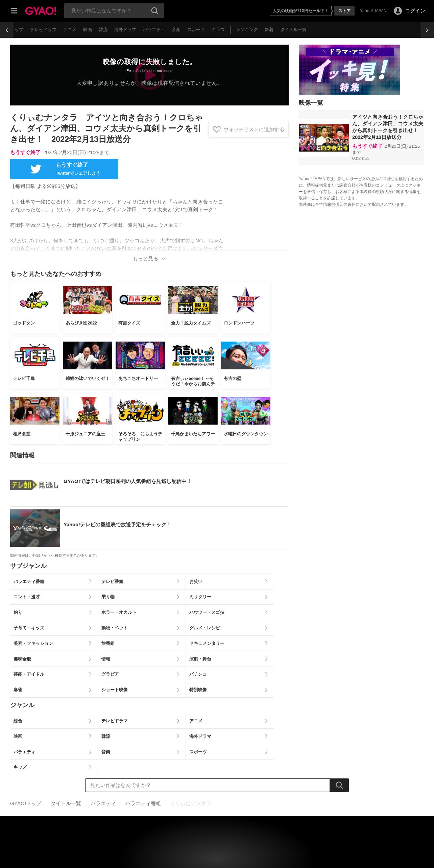The width and height of the screenshot is (434, 868).
Task: Open お笑い subgenre row
Action: 230,581
